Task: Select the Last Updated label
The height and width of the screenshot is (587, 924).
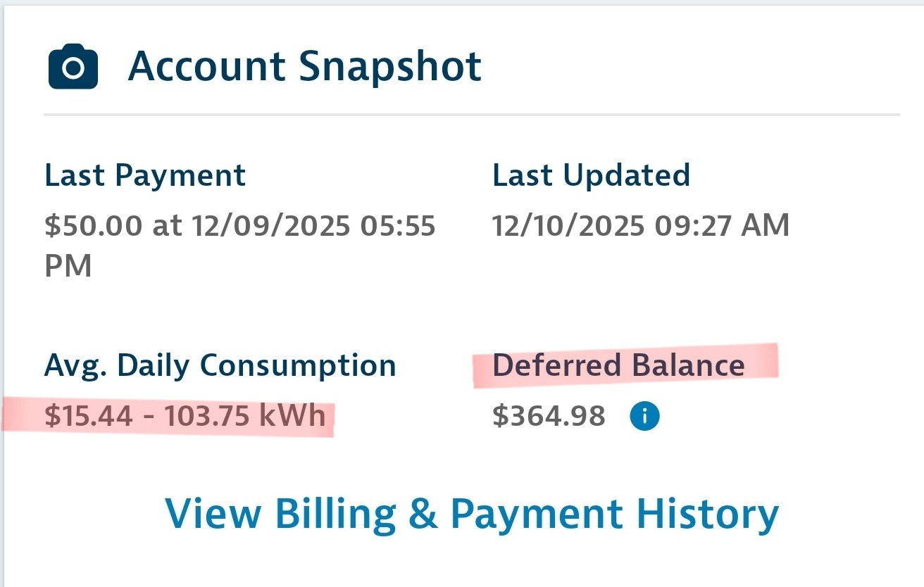Action: tap(591, 175)
